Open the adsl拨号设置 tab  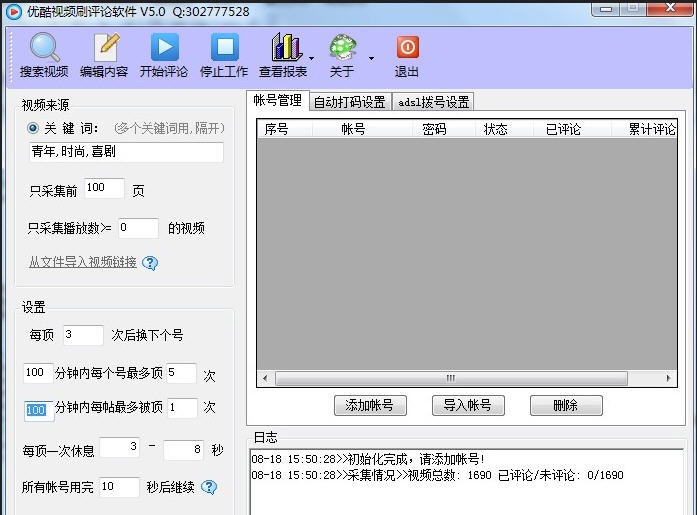pyautogui.click(x=433, y=102)
